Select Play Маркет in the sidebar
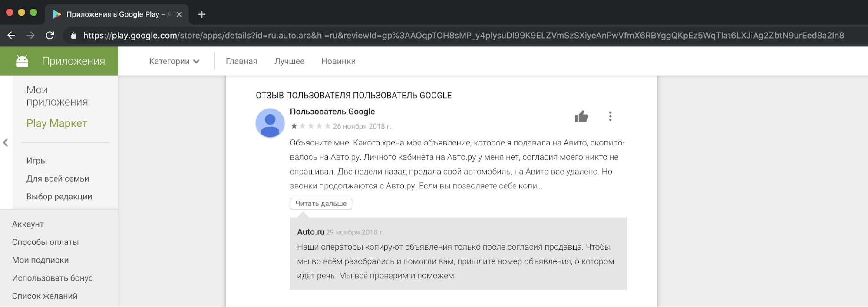The image size is (868, 307). [56, 123]
